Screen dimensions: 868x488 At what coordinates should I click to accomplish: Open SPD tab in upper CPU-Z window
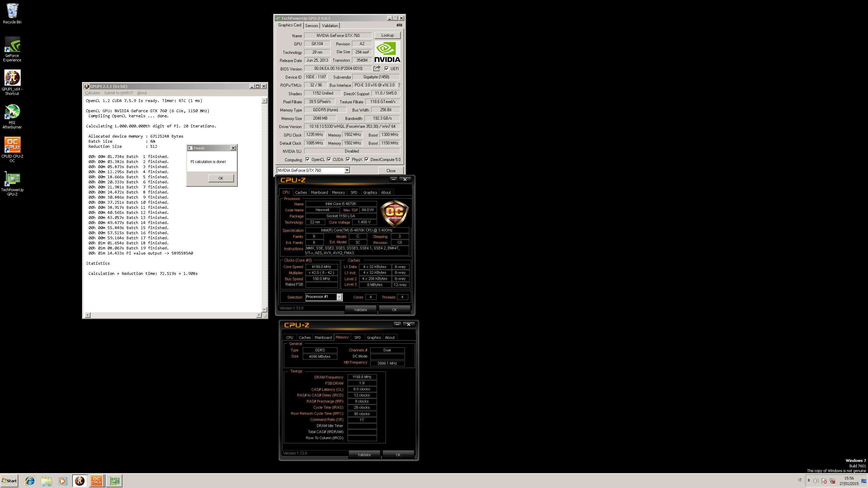coord(354,192)
